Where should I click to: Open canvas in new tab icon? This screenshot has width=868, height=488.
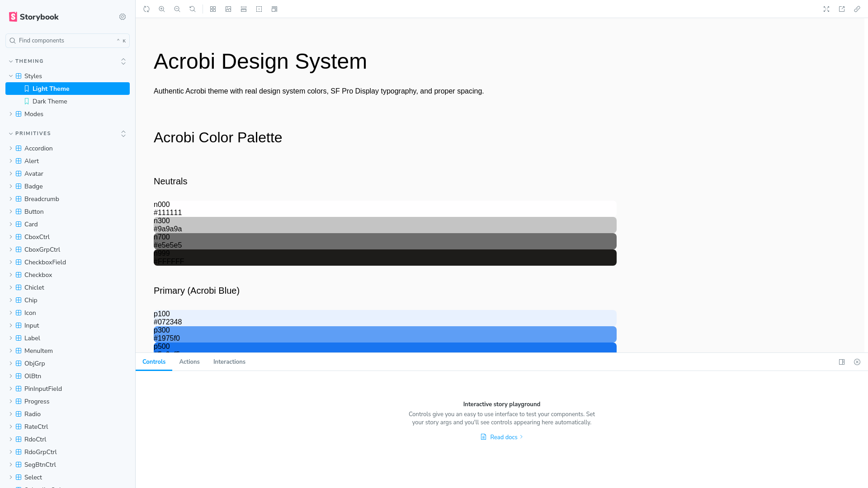click(842, 9)
